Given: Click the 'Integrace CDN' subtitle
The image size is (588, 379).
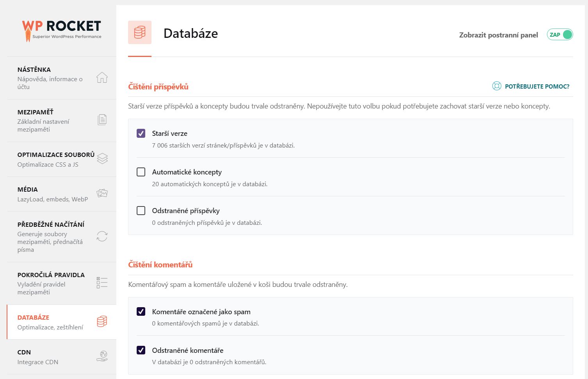Looking at the screenshot, I should pos(37,362).
